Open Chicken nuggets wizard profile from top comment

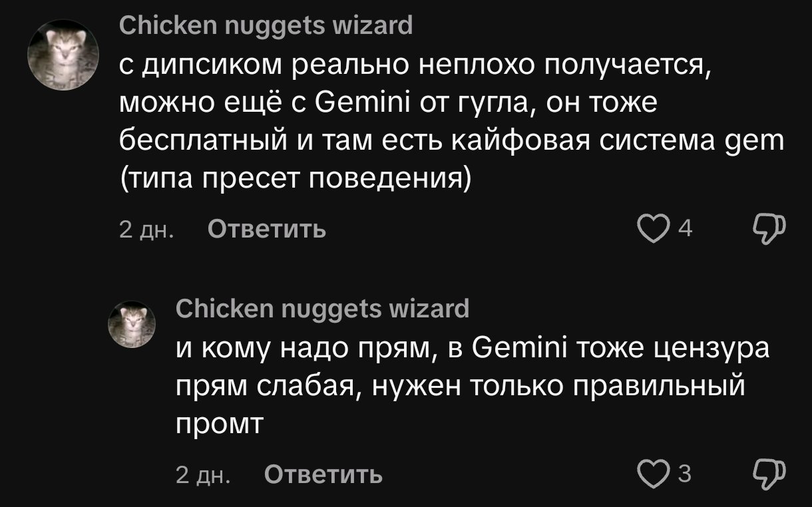[266, 25]
